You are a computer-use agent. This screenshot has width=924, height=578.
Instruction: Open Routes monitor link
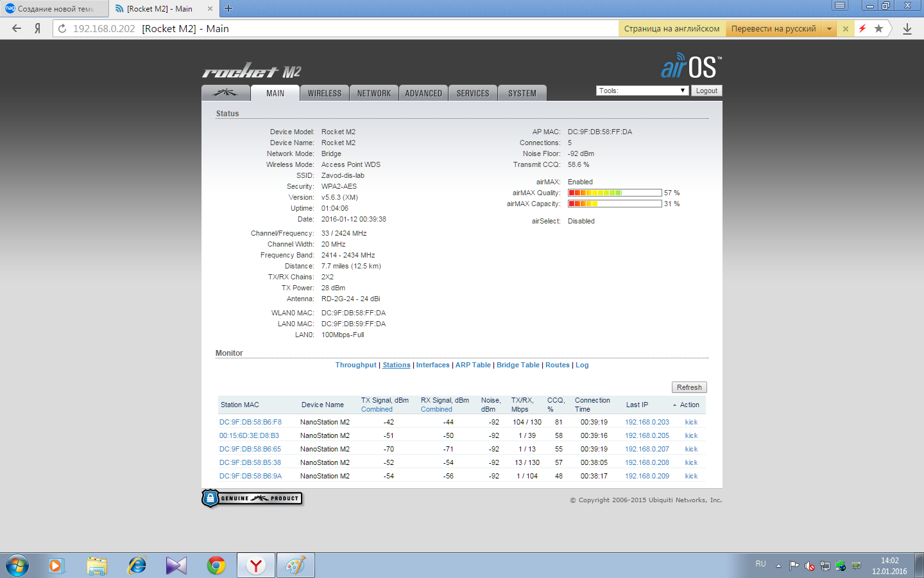coord(558,365)
